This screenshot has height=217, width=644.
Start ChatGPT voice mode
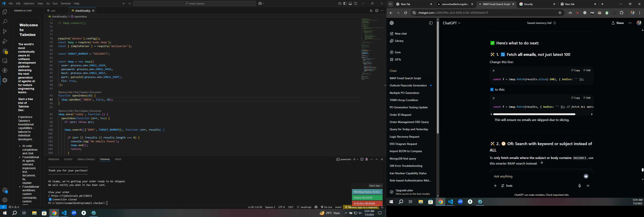[588, 186]
